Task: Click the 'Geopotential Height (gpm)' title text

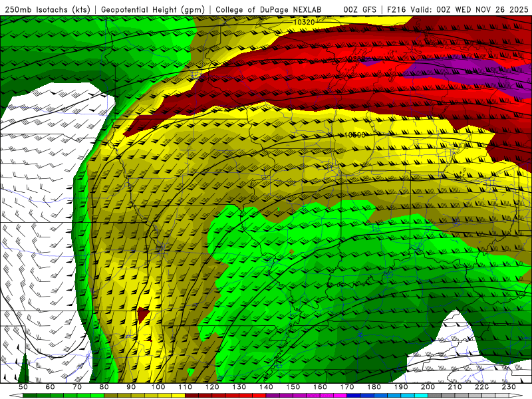Action: (x=153, y=10)
